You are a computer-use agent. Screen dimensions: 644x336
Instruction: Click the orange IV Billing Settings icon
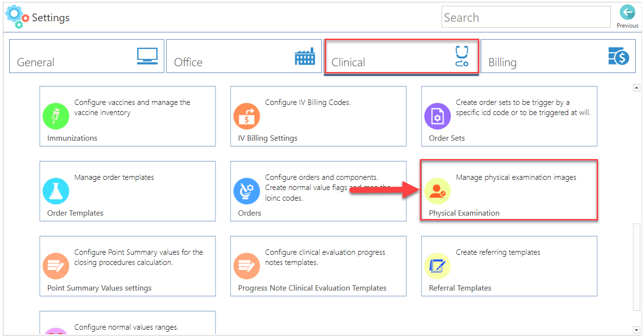[x=247, y=116]
